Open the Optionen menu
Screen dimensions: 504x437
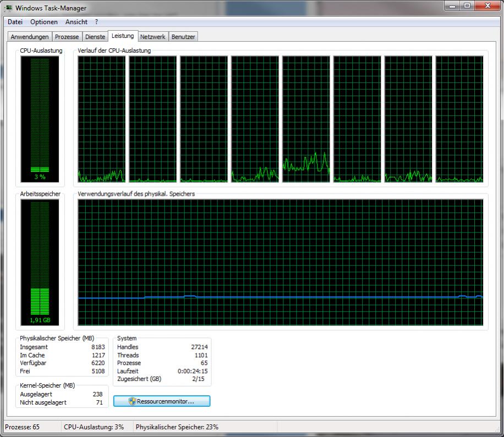tap(44, 22)
